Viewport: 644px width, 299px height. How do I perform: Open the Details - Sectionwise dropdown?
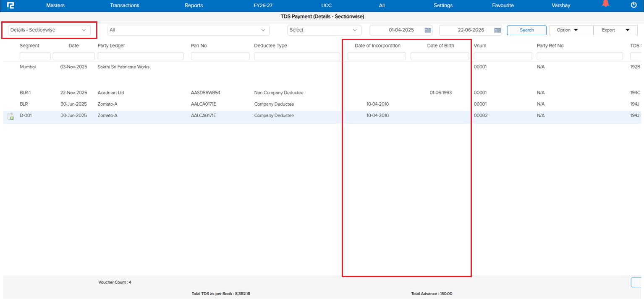point(49,30)
